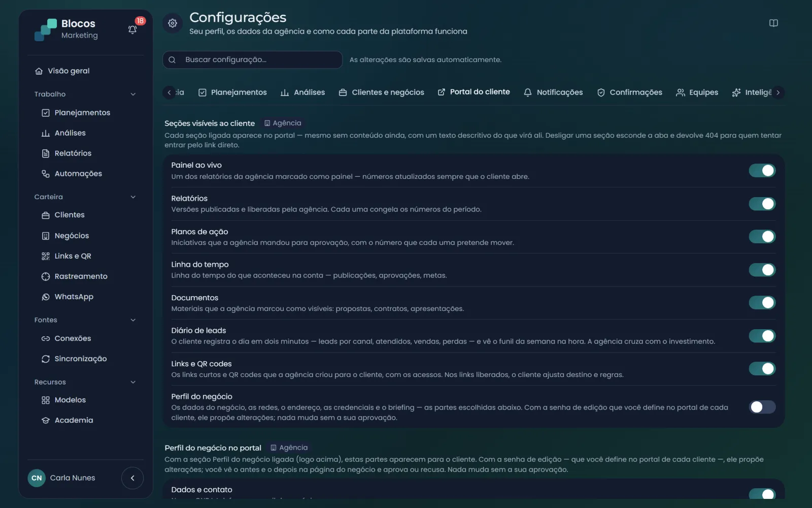812x508 pixels.
Task: Open the notifications bell in sidebar
Action: 132,29
